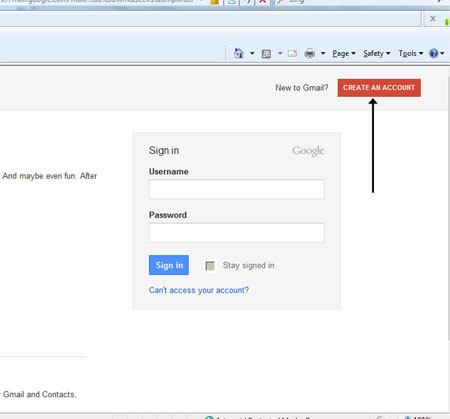Click the 'Username' label
The image size is (450, 419).
[x=169, y=171]
